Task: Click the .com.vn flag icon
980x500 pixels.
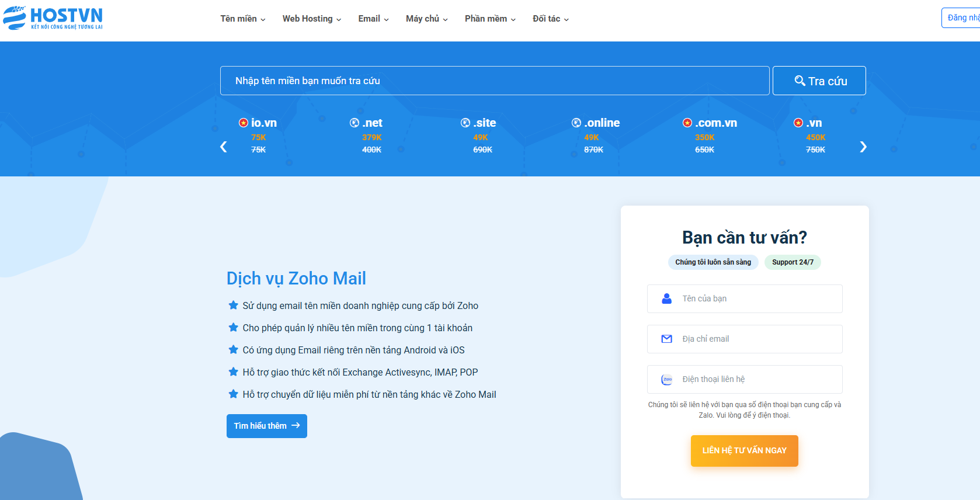Action: pyautogui.click(x=687, y=123)
